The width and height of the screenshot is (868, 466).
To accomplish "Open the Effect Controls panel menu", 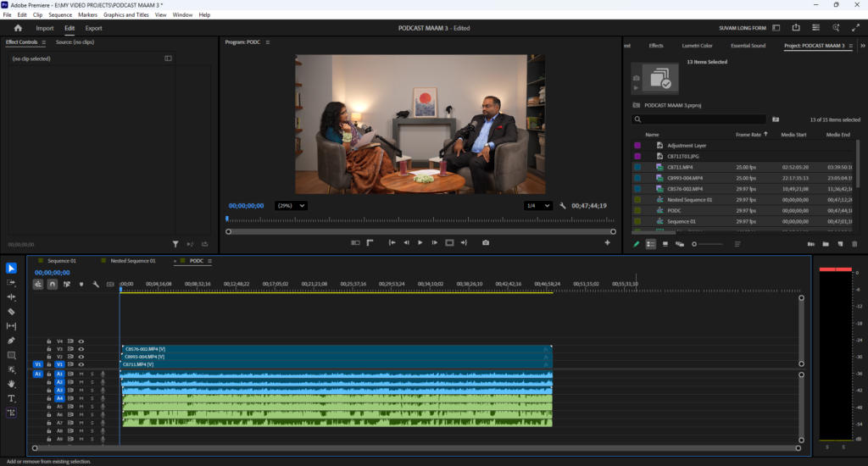I will click(44, 42).
